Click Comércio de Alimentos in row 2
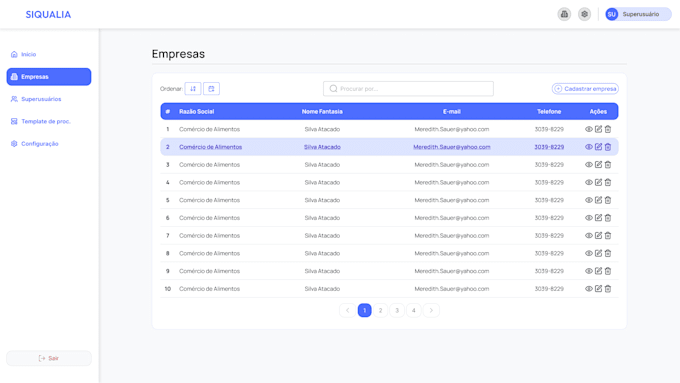The height and width of the screenshot is (383, 680). click(x=210, y=147)
